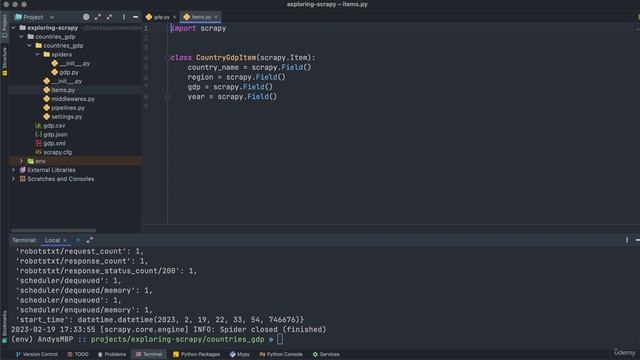This screenshot has width=640, height=360.
Task: Click horizontal scrollbar in Project panel
Action: (x=53, y=231)
